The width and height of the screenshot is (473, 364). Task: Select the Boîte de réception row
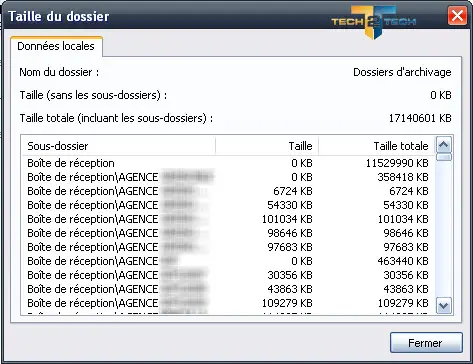point(228,163)
